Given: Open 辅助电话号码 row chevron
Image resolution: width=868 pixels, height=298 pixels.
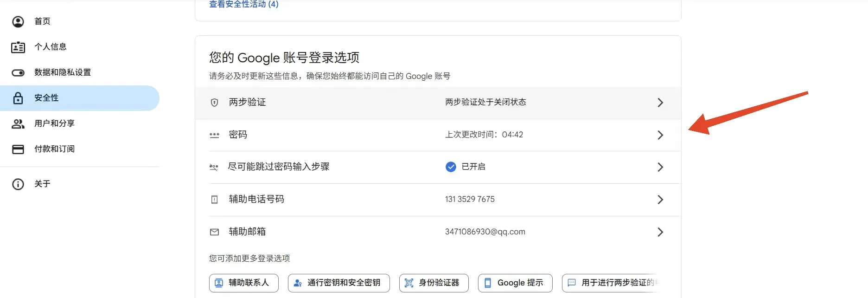Looking at the screenshot, I should [x=660, y=200].
